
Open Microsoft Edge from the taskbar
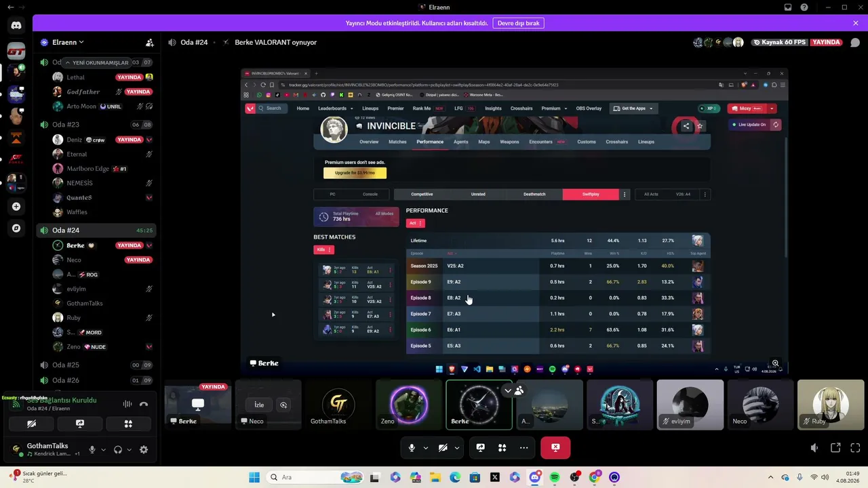(x=455, y=477)
